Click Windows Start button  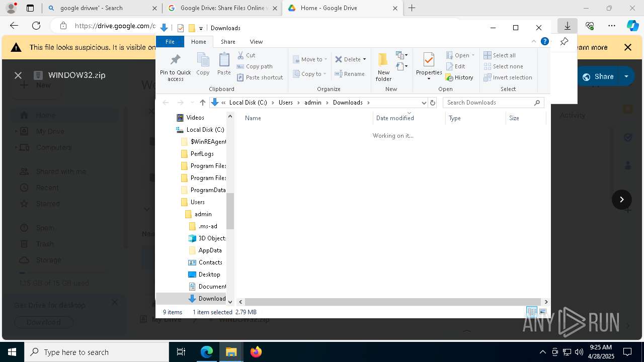[12, 352]
